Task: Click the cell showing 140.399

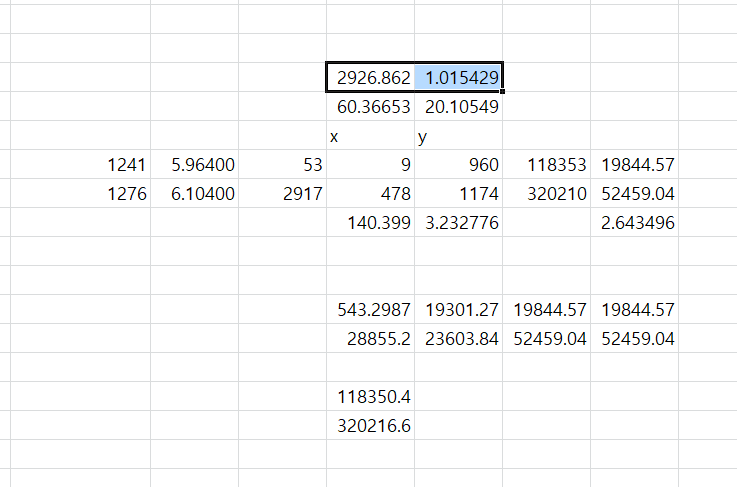Action: 370,223
